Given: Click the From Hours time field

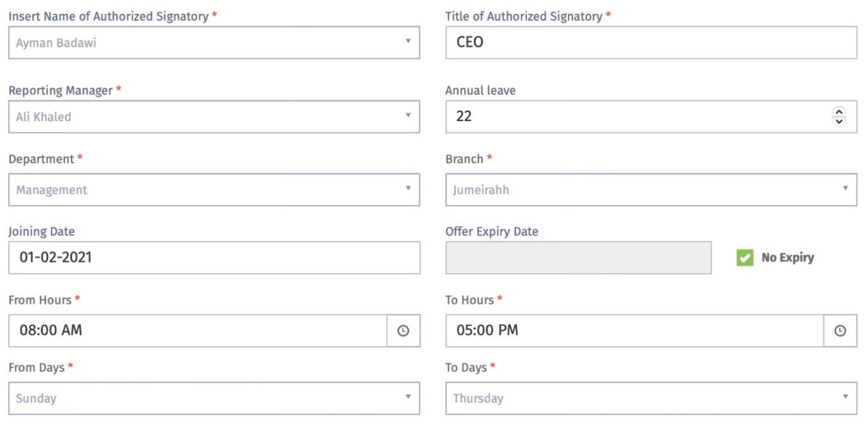Looking at the screenshot, I should point(197,331).
